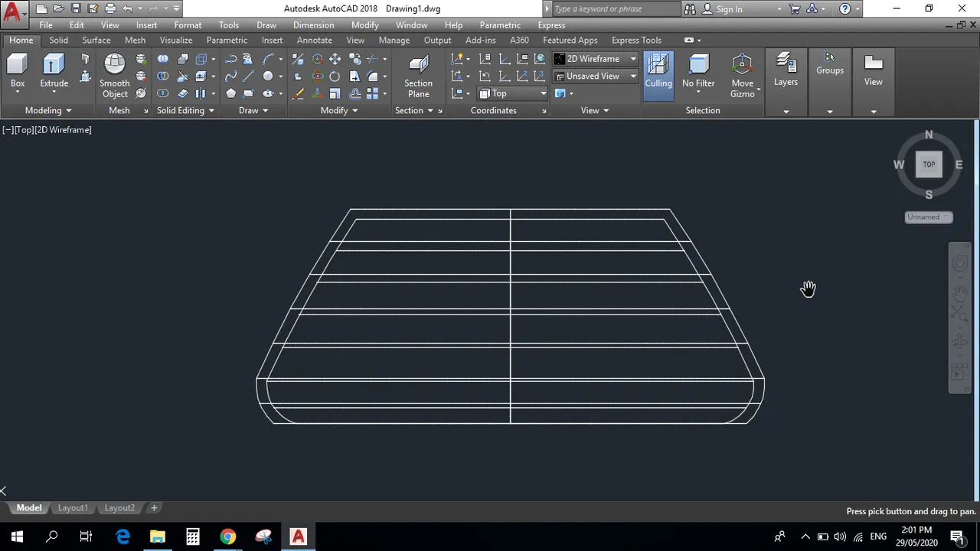This screenshot has height=551, width=980.
Task: Expand the ribbon View panel title
Action: (x=594, y=110)
